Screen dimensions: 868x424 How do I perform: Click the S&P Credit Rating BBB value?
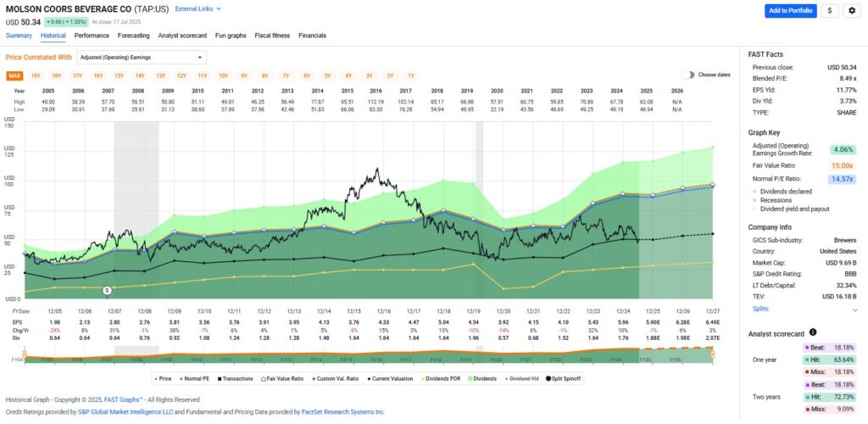pyautogui.click(x=851, y=274)
